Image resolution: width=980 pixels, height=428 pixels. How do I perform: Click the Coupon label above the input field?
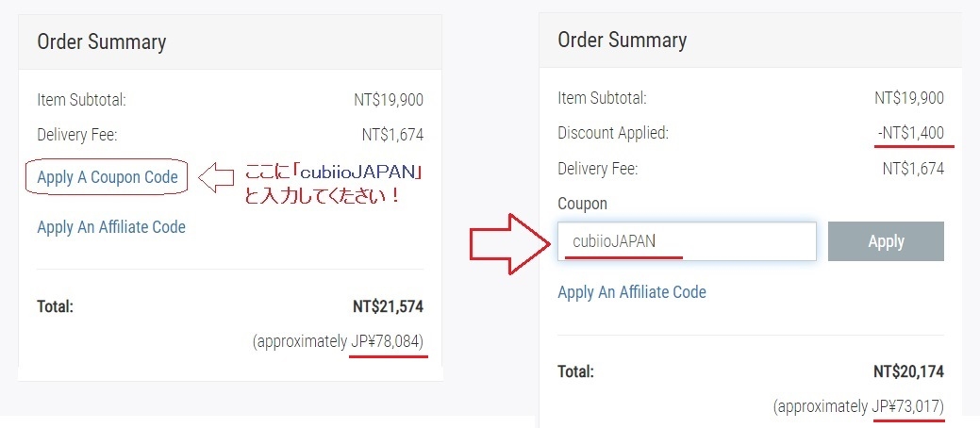coord(583,204)
